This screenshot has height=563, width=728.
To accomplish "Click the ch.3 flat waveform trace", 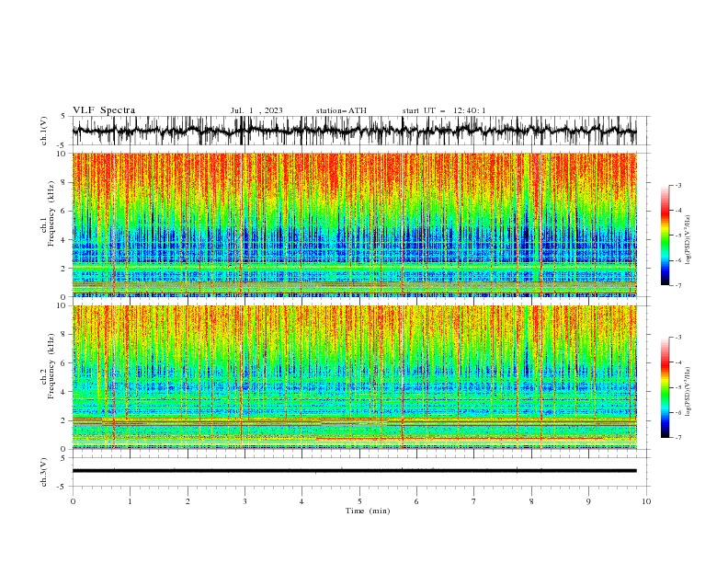I will point(354,471).
